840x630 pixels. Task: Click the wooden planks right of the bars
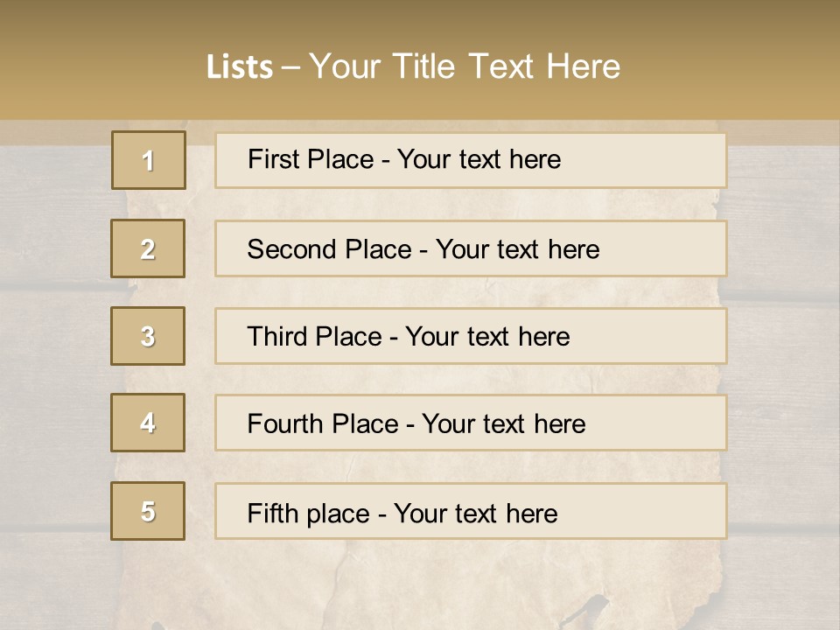(x=782, y=348)
